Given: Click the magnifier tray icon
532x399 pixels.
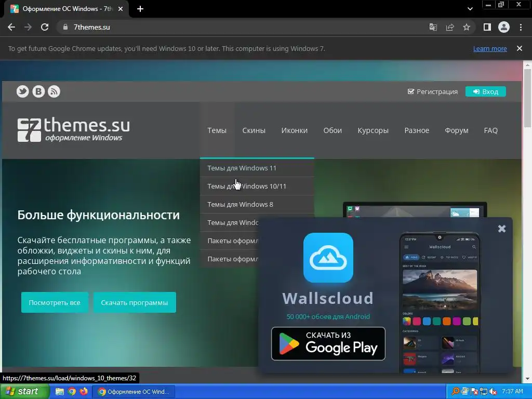Looking at the screenshot, I should click(455, 392).
